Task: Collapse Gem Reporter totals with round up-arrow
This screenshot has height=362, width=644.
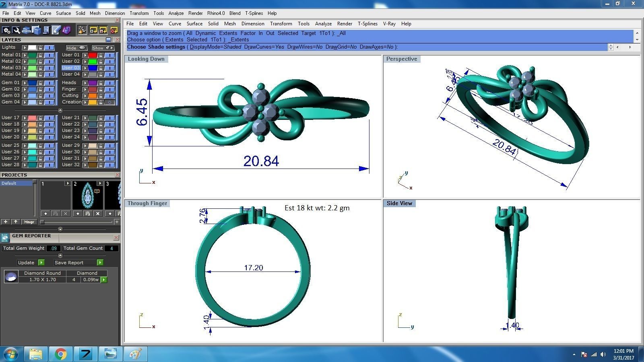Action: pos(60,255)
